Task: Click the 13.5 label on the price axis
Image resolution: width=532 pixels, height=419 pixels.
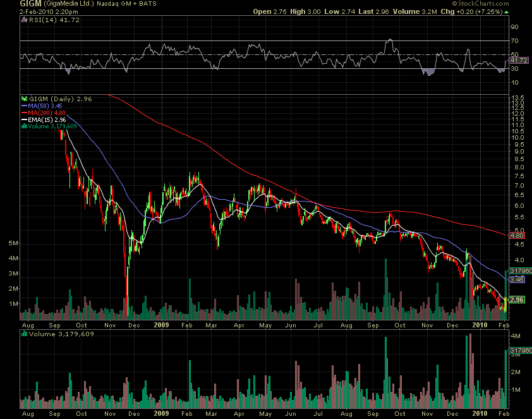Action: click(x=517, y=98)
